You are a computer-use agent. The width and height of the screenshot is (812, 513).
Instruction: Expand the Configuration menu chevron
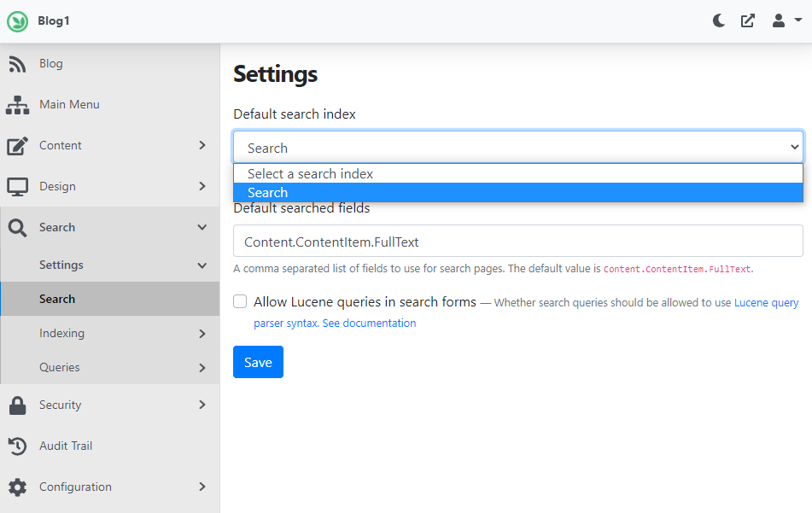[x=202, y=487]
